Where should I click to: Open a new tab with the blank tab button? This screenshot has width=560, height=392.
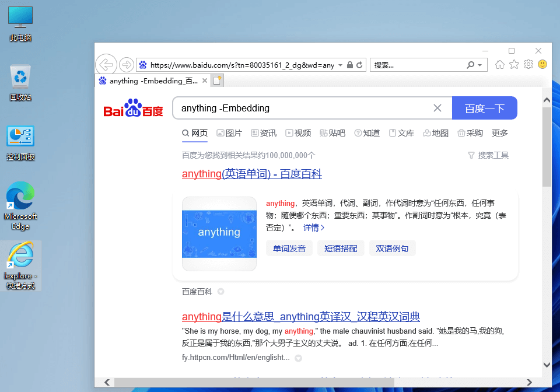coord(217,80)
